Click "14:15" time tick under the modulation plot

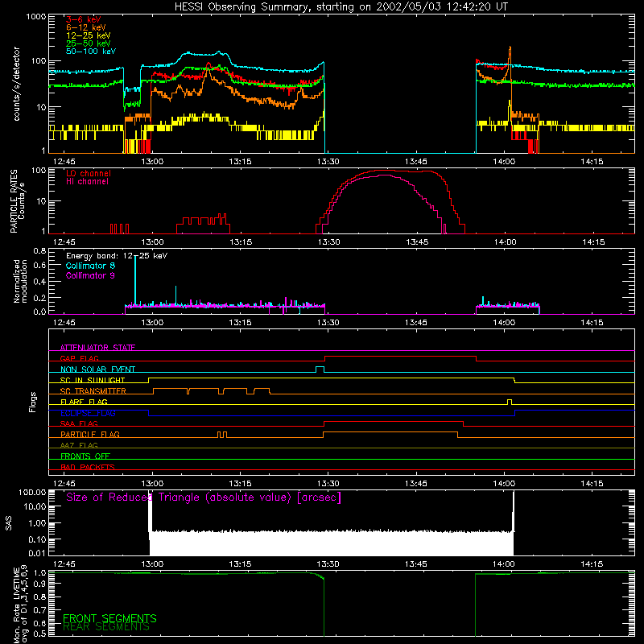point(592,323)
